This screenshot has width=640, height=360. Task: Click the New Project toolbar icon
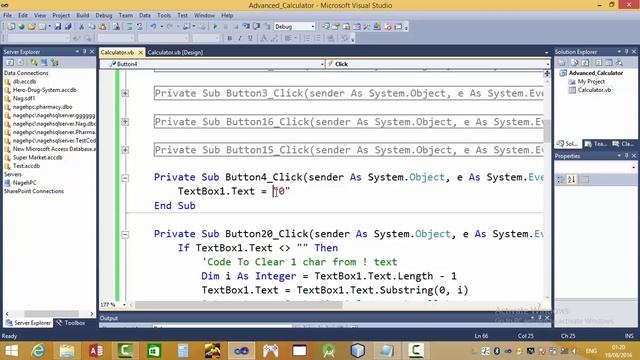(11, 27)
